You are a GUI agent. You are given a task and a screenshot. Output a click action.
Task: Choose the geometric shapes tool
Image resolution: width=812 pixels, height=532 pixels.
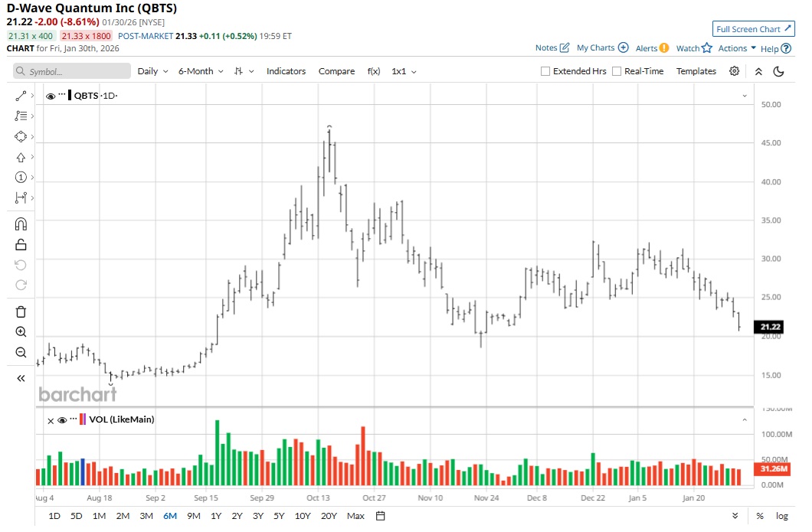(x=21, y=136)
